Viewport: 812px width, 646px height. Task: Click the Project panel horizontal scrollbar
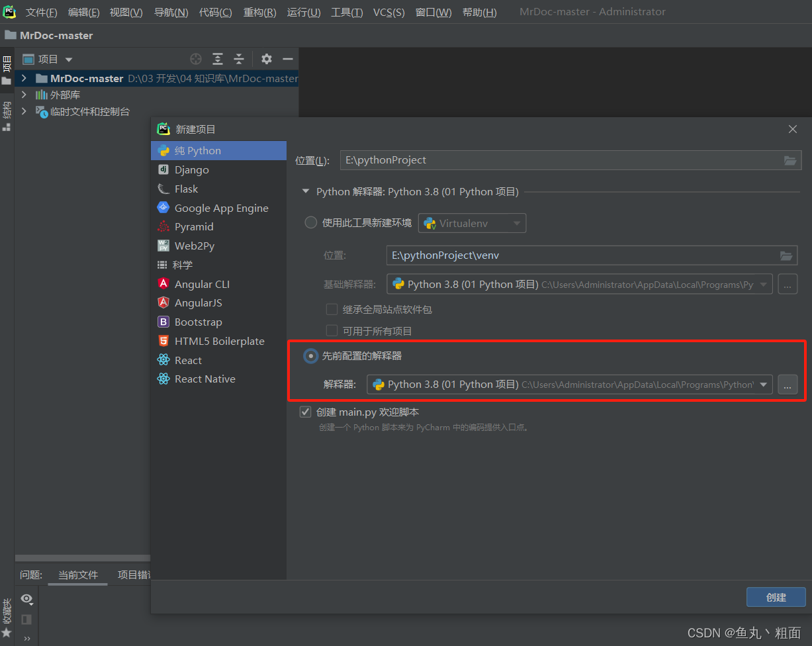tap(83, 558)
